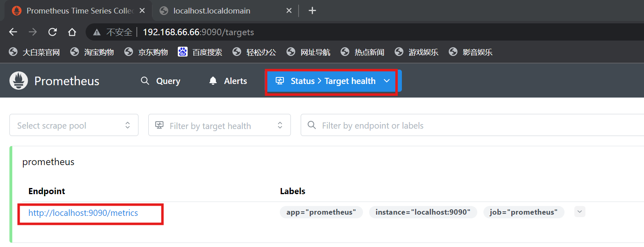Viewport: 644px width, 247px height.
Task: Click the instance="localhost:9090" label badge
Action: pos(423,212)
